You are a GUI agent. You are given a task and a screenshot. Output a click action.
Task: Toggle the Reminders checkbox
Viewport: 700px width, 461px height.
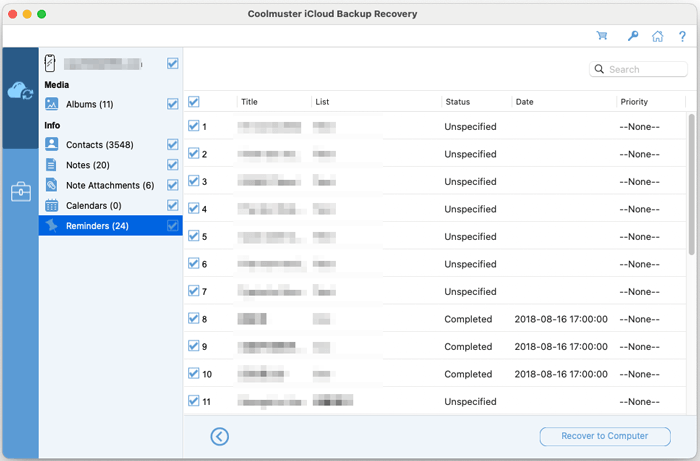pyautogui.click(x=173, y=225)
